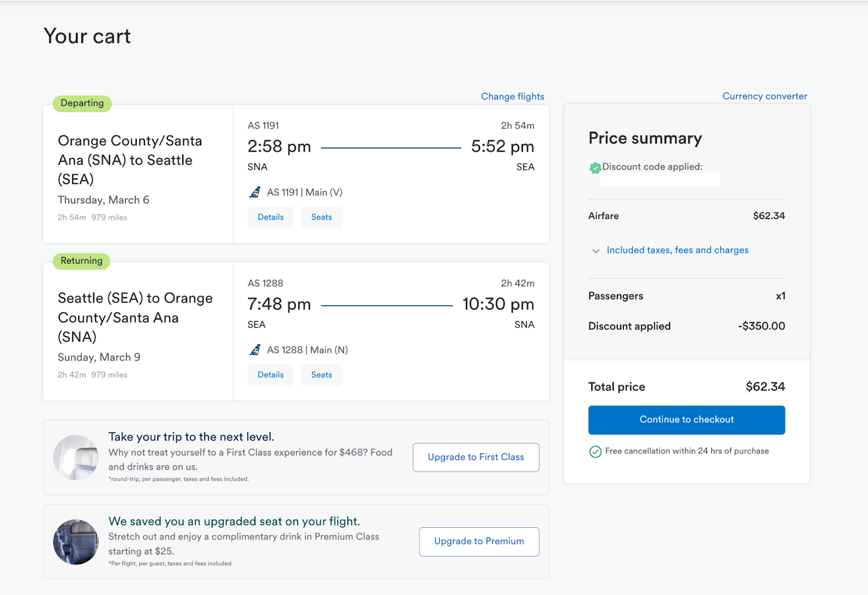Click the Departing label badge
This screenshot has height=595, width=868.
point(82,103)
